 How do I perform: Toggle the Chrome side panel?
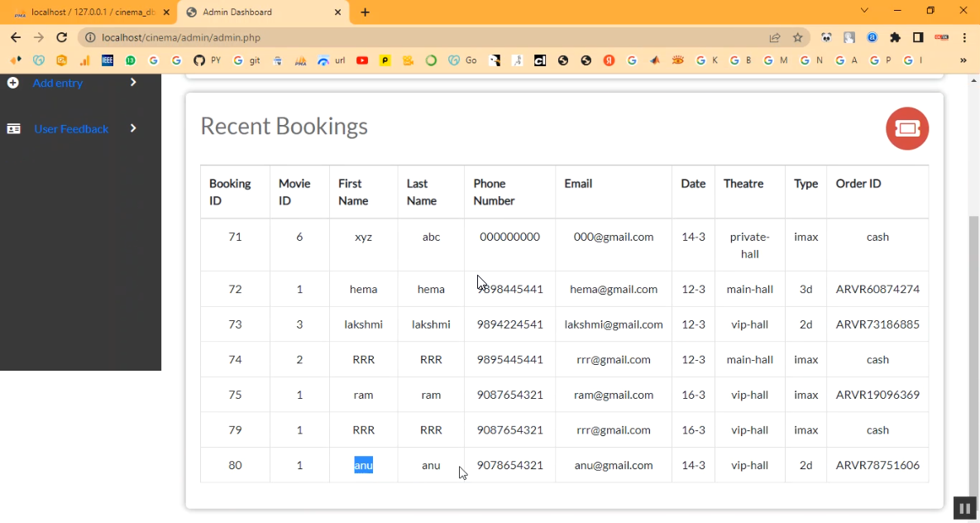tap(918, 37)
